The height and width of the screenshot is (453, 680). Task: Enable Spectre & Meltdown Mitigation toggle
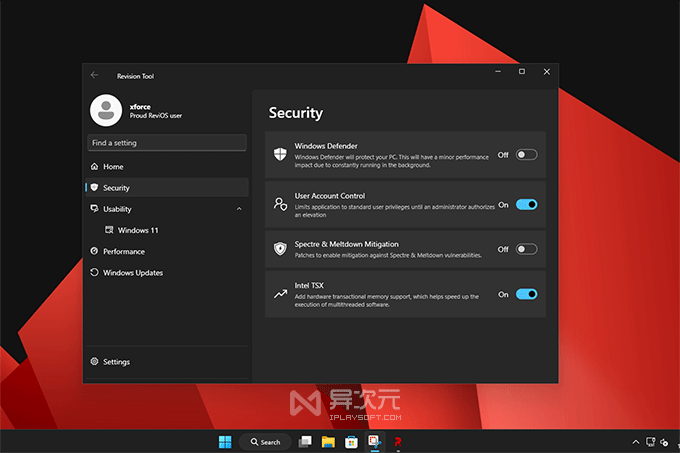(526, 249)
